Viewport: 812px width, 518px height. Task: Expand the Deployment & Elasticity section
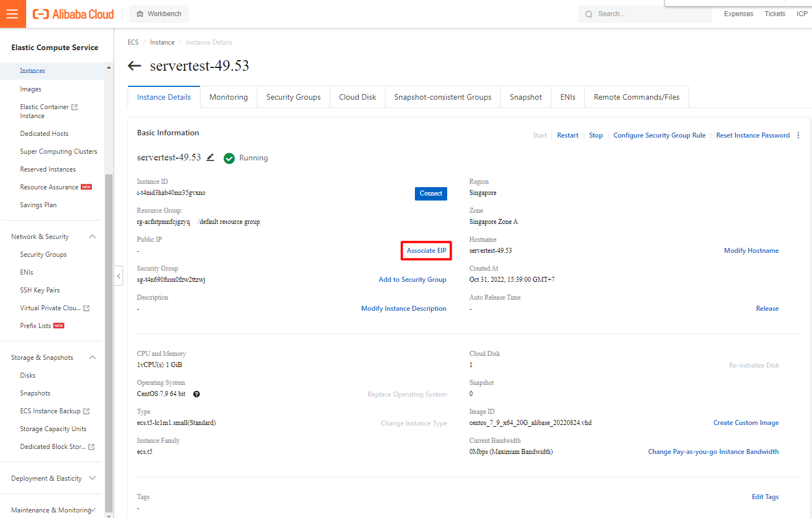[x=92, y=478]
